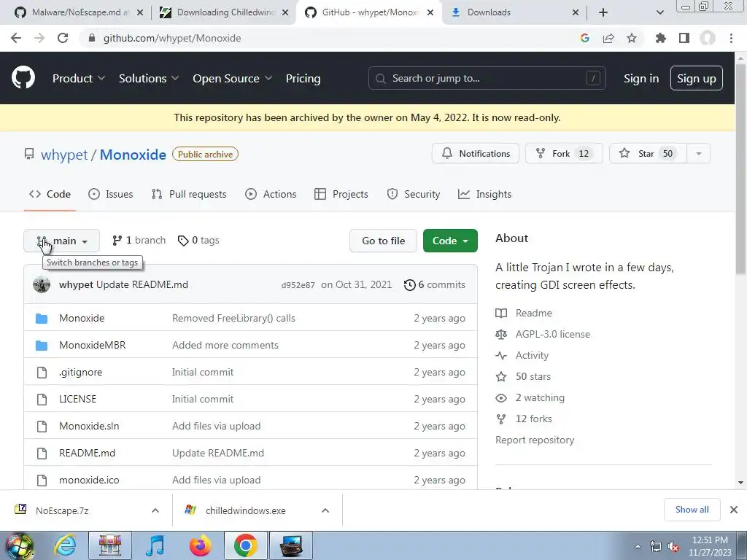Switch to the Actions tab
The width and height of the screenshot is (747, 560).
point(271,194)
